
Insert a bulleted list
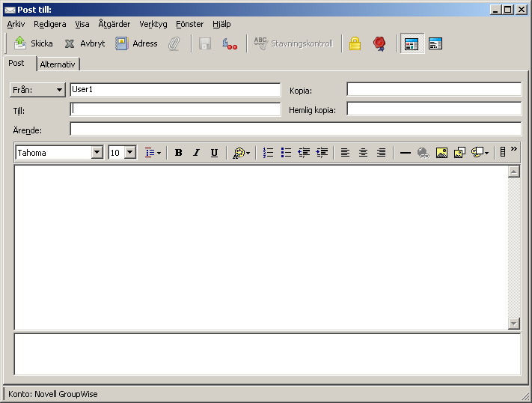(286, 153)
